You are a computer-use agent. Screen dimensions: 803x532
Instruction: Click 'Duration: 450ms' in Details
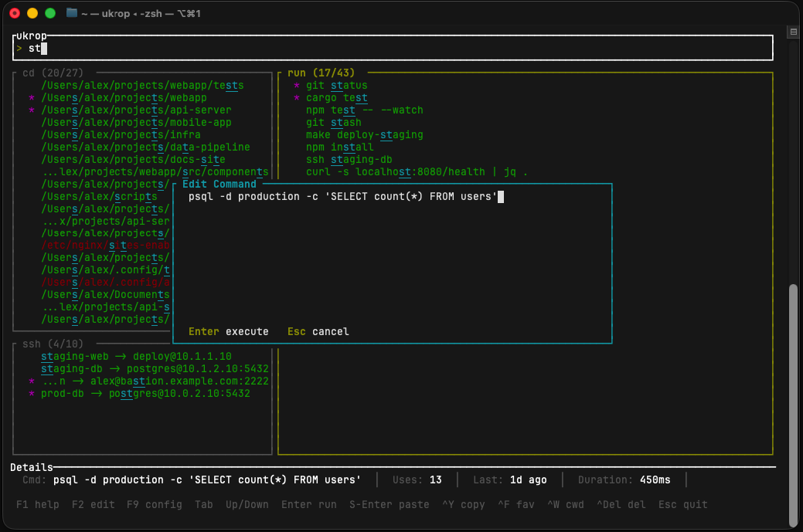[624, 479]
